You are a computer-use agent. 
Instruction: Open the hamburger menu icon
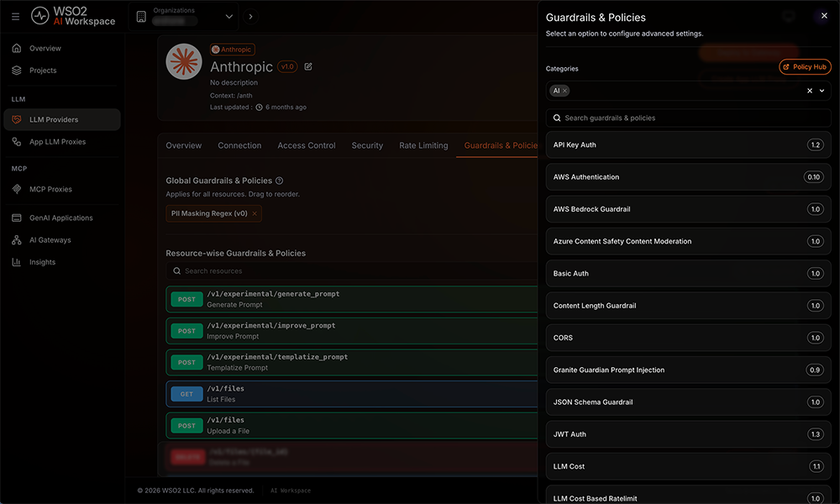click(x=15, y=17)
